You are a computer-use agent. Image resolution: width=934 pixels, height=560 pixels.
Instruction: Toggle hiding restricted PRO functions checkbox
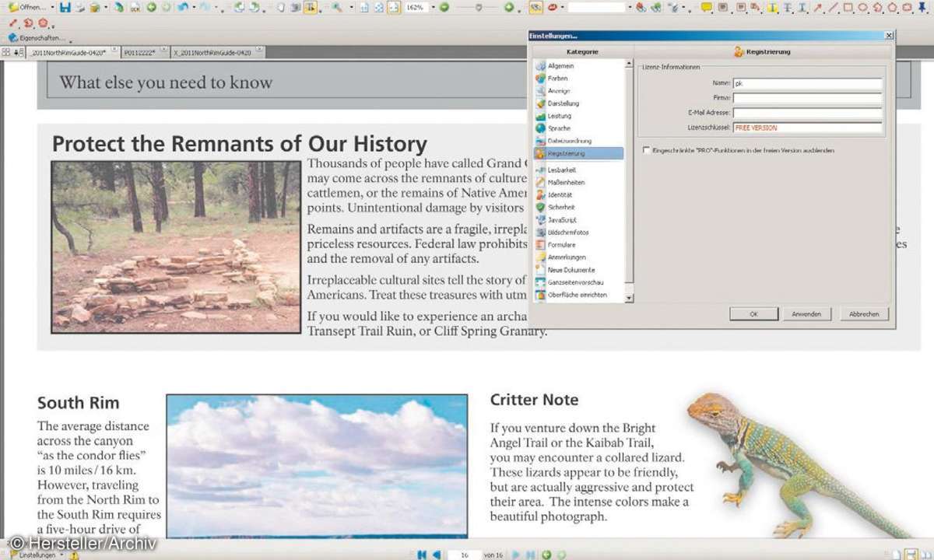coord(646,150)
